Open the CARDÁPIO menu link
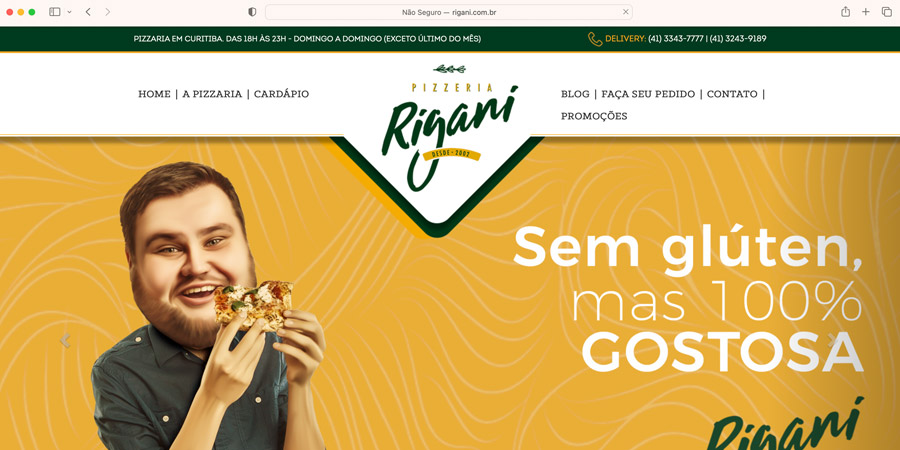The image size is (900, 450). pyautogui.click(x=281, y=94)
